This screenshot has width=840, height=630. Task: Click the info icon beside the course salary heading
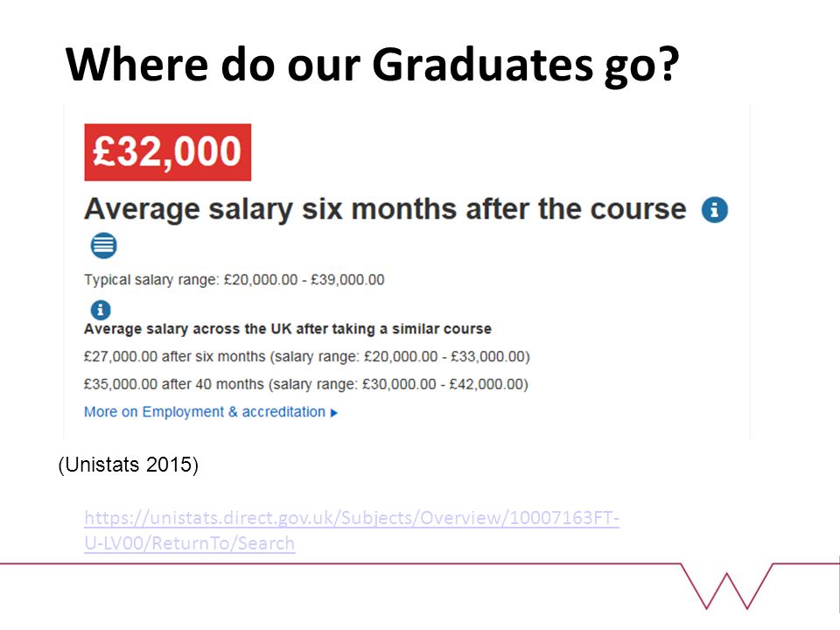715,209
